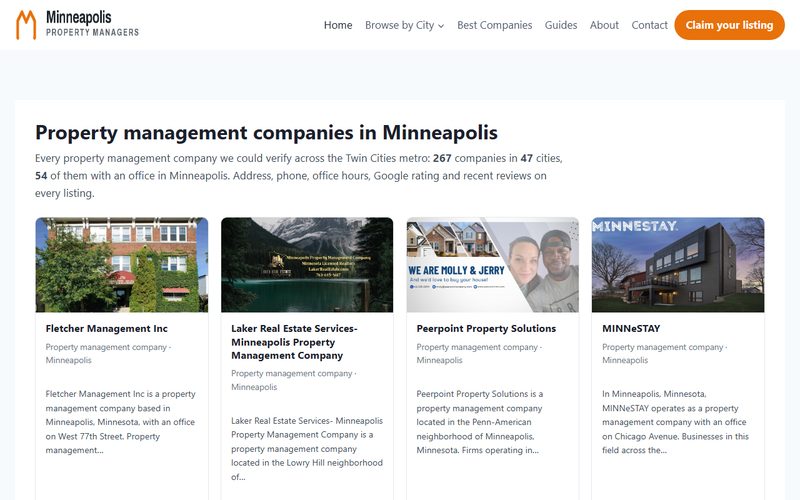Select the Peerpoint Property Solutions description text
800x500 pixels.
tap(480, 422)
